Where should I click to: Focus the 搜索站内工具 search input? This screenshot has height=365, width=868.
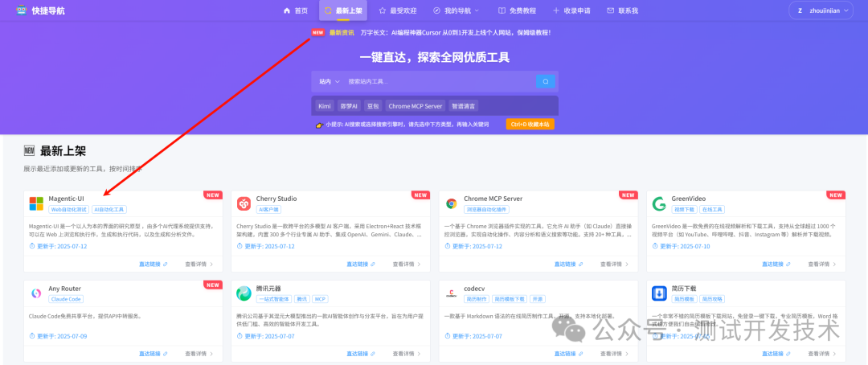click(440, 81)
